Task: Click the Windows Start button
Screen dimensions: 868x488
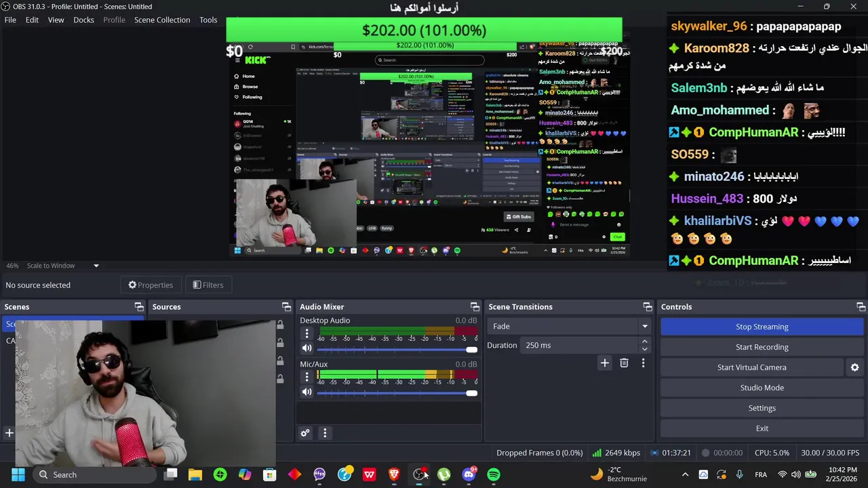Action: pyautogui.click(x=18, y=474)
